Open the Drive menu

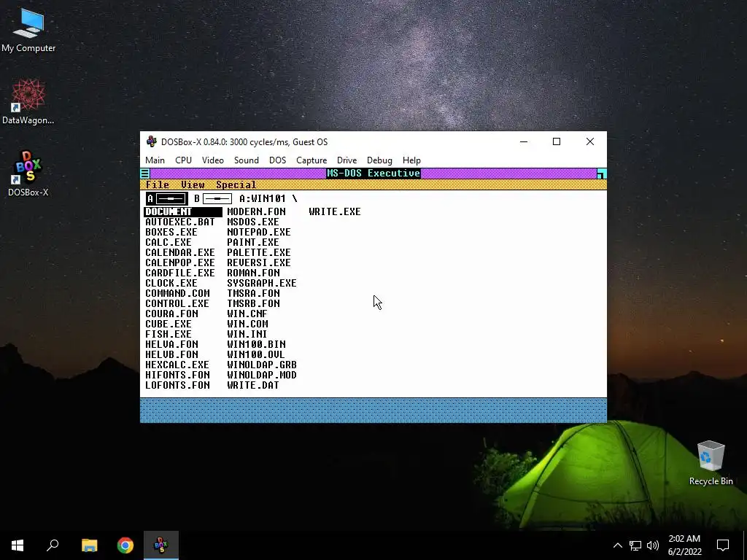pos(347,160)
